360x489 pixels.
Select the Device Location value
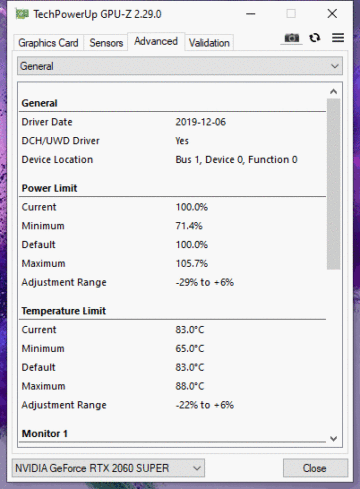point(236,160)
